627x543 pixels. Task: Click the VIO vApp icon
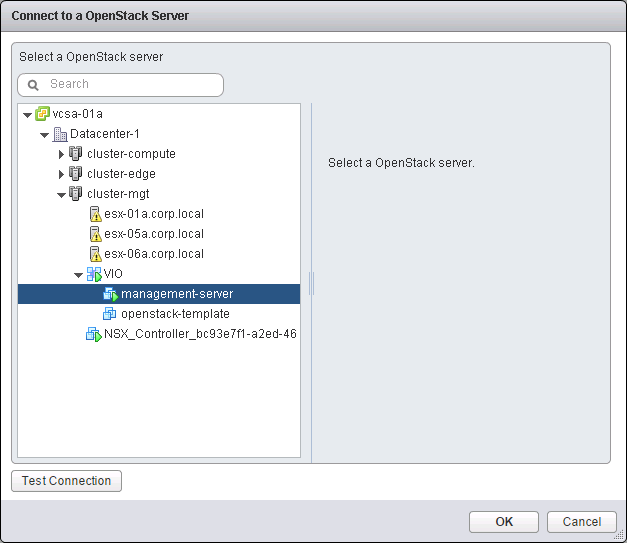94,274
